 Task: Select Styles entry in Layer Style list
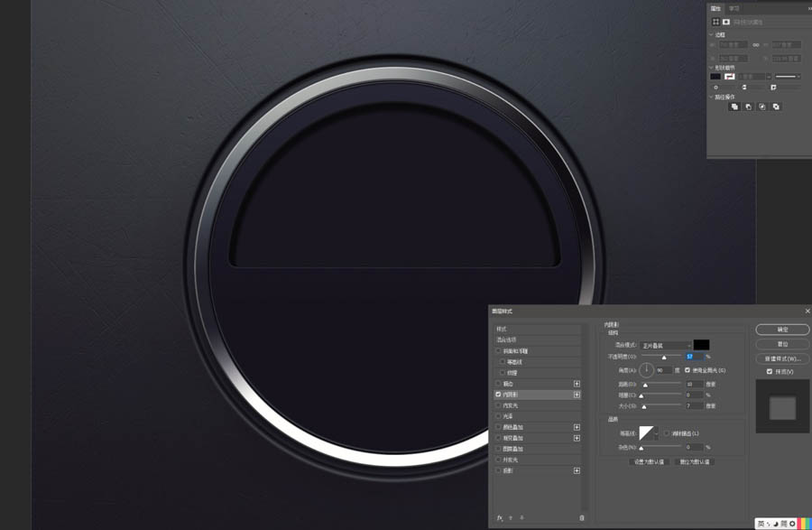pos(537,329)
